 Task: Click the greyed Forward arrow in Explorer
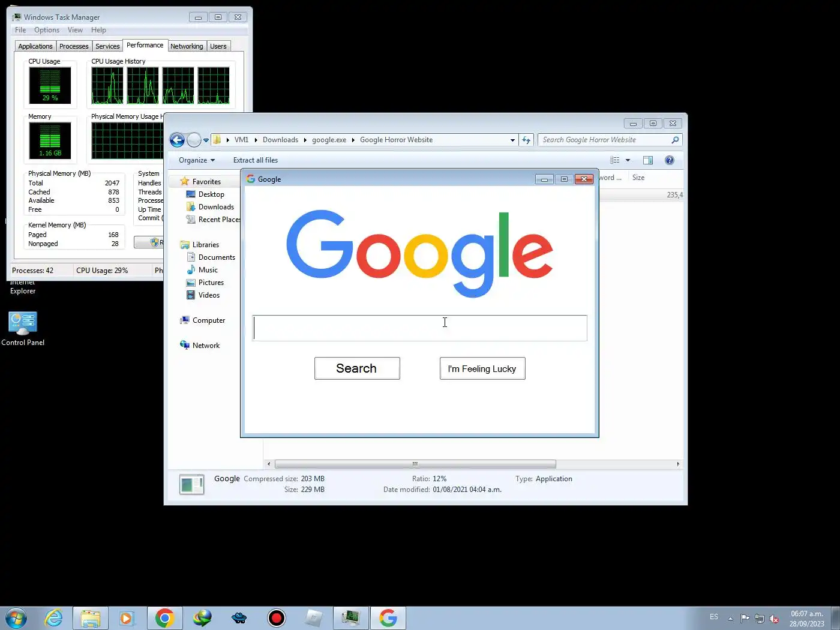(194, 140)
